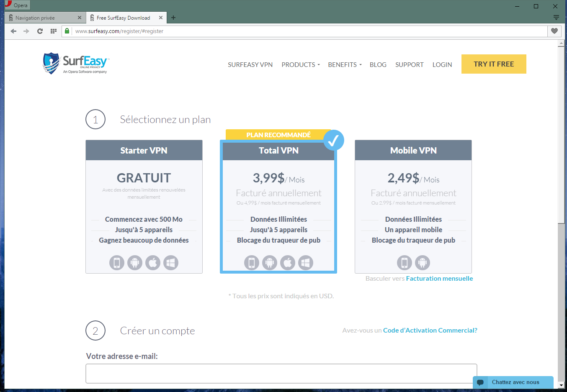Click 'Un appareil mobile' text
Screen dimensions: 567x392
pyautogui.click(x=413, y=230)
